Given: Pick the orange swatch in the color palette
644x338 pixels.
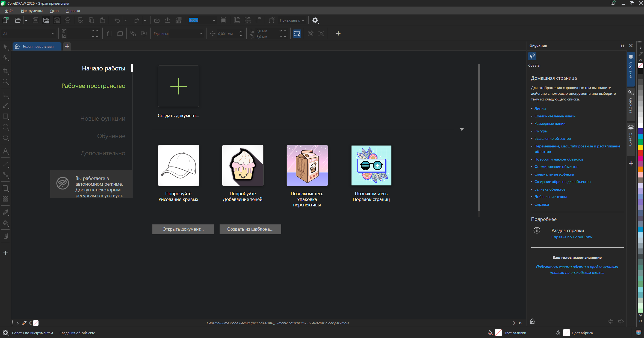Looking at the screenshot, I should (640, 169).
